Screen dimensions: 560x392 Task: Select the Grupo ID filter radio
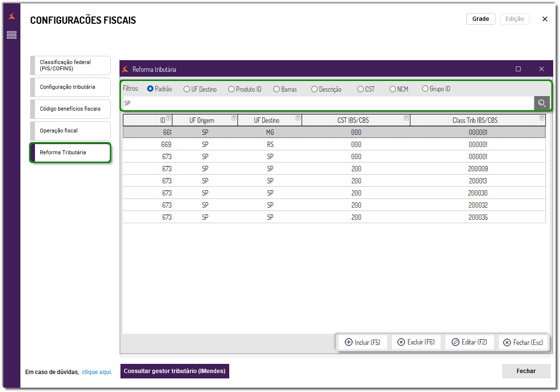click(425, 89)
